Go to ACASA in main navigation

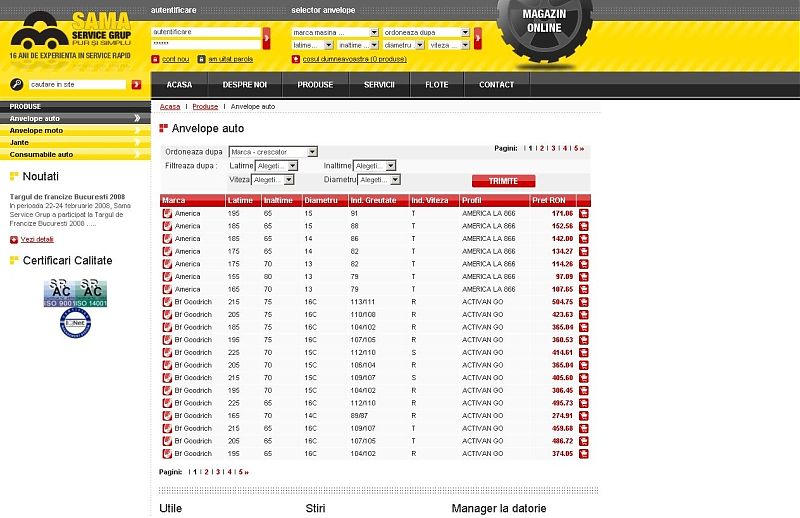179,85
